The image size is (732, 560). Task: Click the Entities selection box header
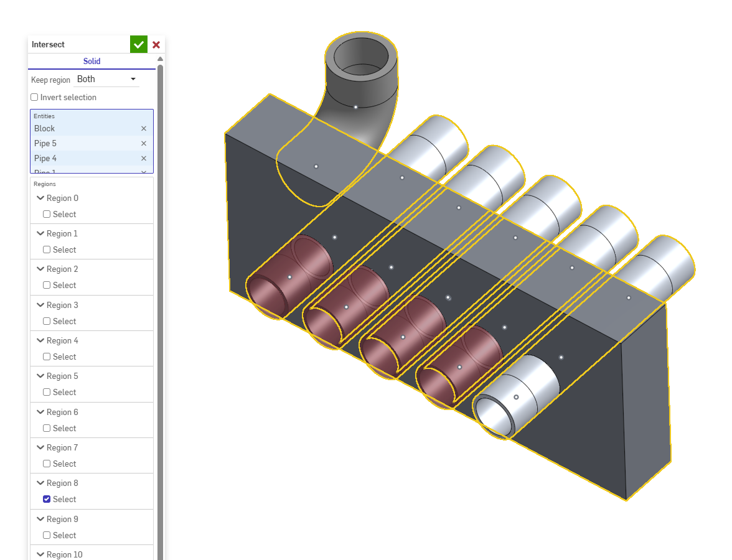point(44,116)
